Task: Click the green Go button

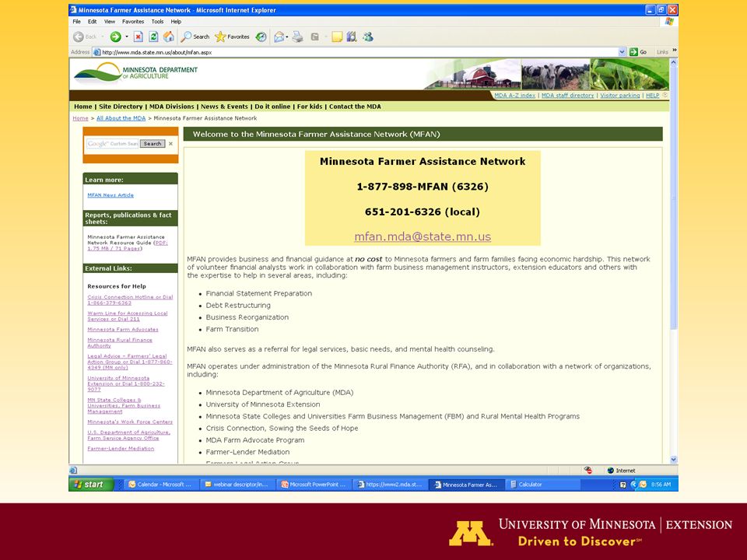Action: 638,52
